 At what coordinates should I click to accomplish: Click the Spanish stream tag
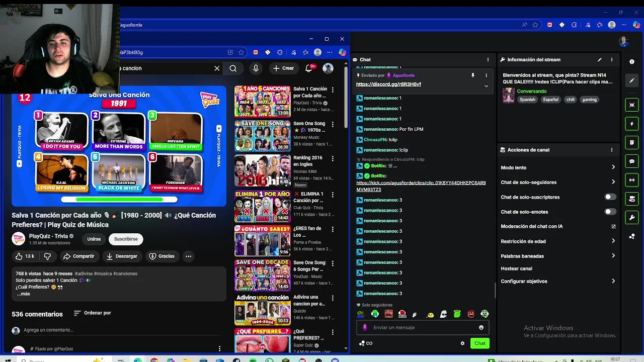pyautogui.click(x=527, y=100)
